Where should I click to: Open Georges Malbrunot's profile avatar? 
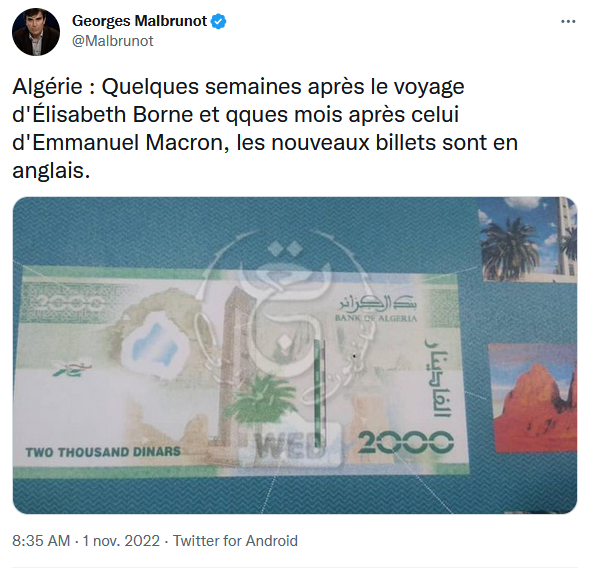coord(36,32)
